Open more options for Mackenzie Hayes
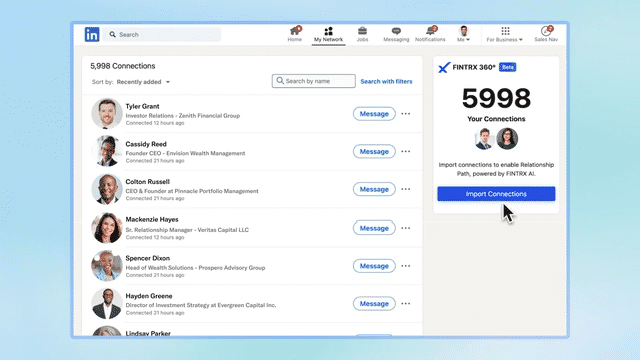 click(405, 228)
